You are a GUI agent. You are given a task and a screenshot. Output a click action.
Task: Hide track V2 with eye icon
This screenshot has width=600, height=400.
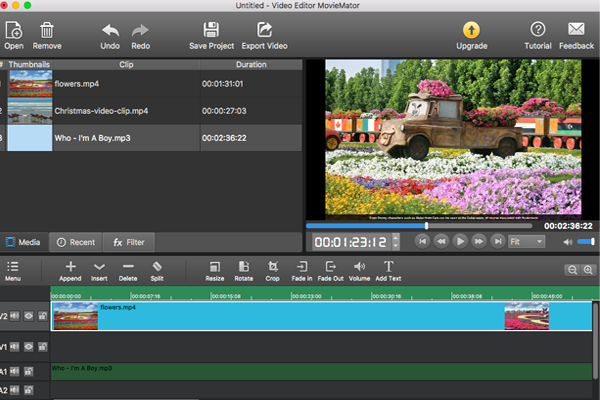[28, 316]
